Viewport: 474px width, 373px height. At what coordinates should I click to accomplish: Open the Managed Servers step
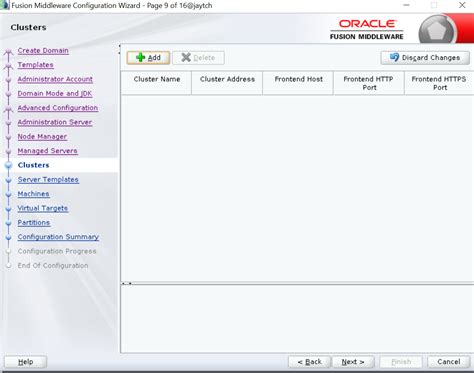point(47,151)
